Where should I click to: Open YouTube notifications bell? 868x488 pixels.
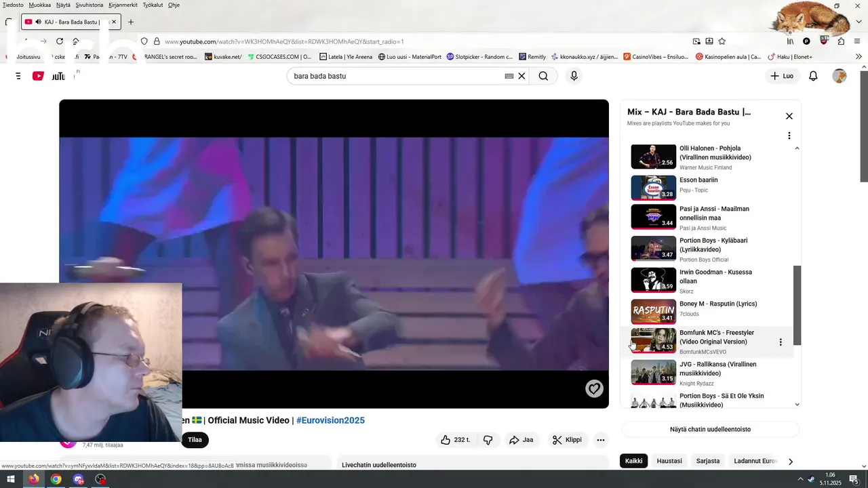[x=813, y=76]
